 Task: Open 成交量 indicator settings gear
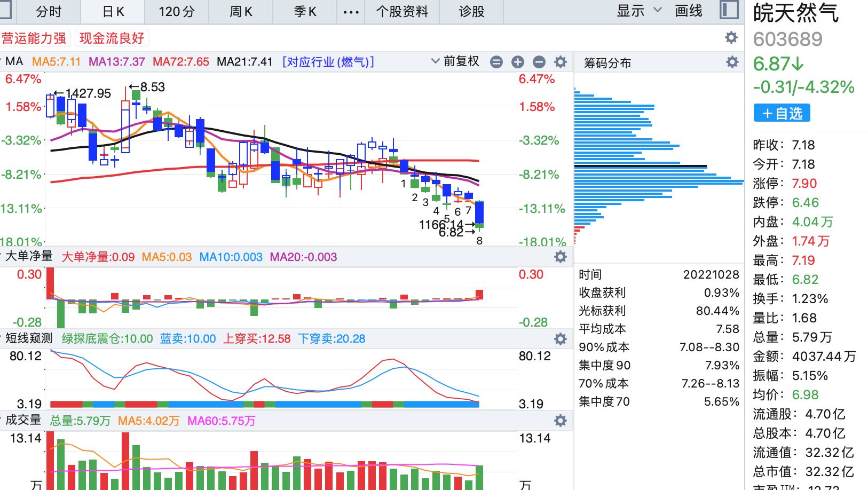click(x=561, y=421)
